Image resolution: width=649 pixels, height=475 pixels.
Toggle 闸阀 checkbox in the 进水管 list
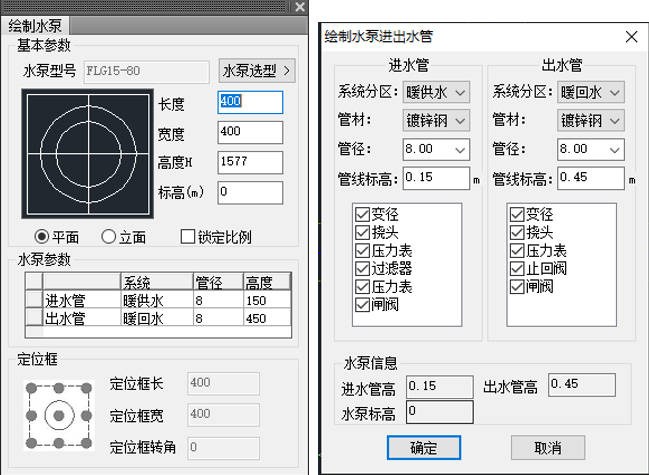361,304
